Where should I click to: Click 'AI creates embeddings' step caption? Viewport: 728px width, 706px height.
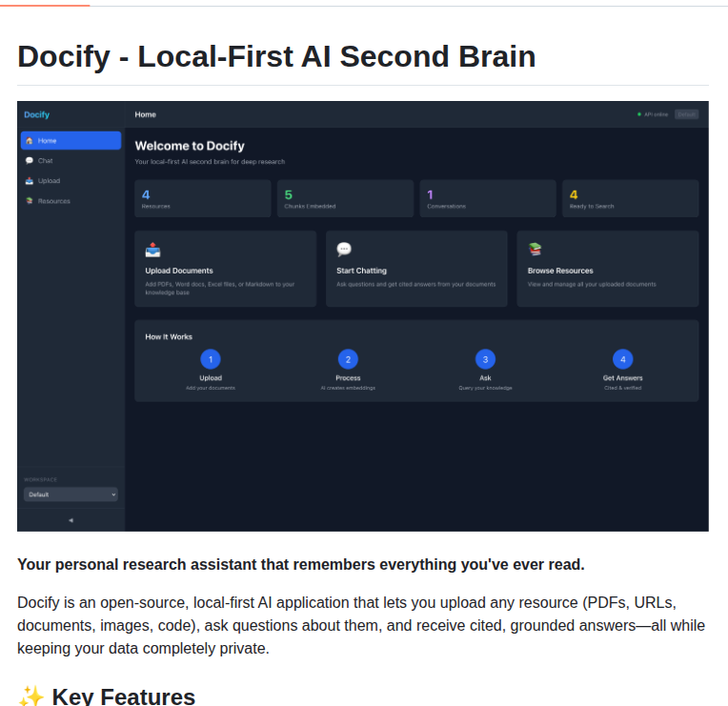pyautogui.click(x=348, y=388)
